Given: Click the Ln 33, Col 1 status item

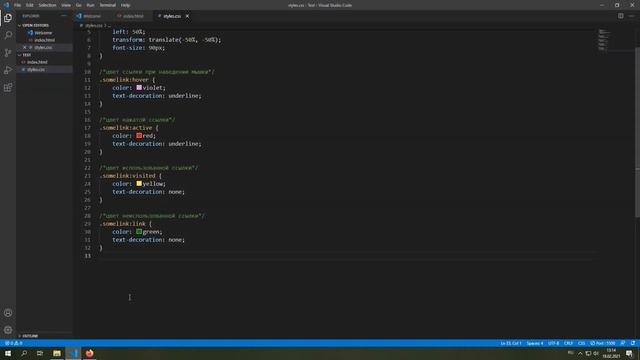Looking at the screenshot, I should (511, 343).
